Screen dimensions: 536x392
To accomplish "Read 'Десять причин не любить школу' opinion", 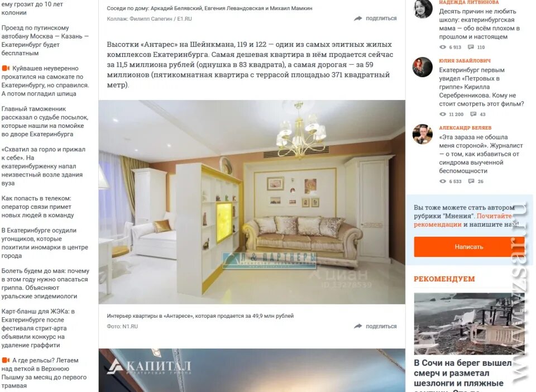I will point(479,24).
